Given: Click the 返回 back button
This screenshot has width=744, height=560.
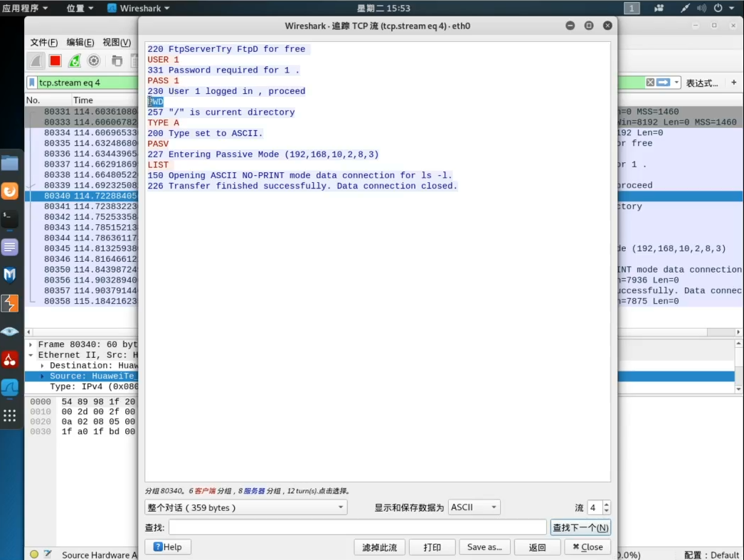Looking at the screenshot, I should click(537, 547).
